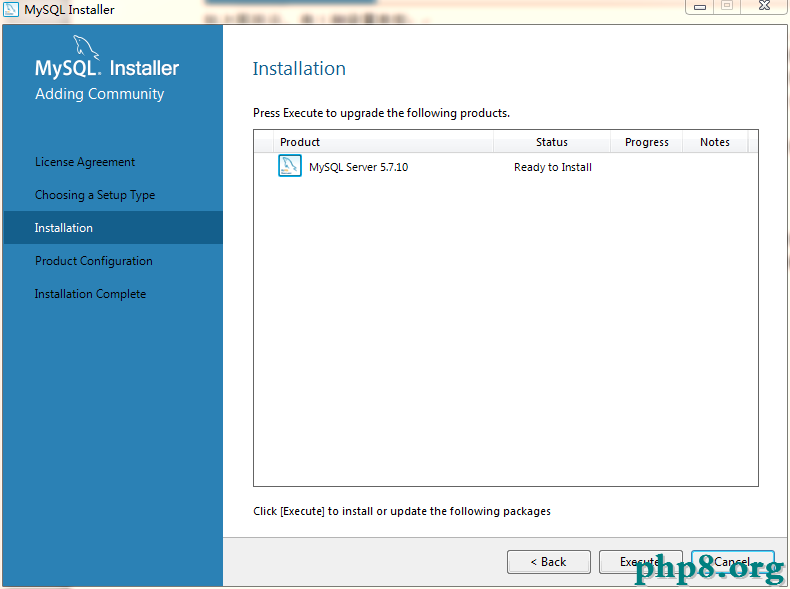Viewport: 790px width, 589px height.
Task: Click the Progress column header
Action: 646,142
